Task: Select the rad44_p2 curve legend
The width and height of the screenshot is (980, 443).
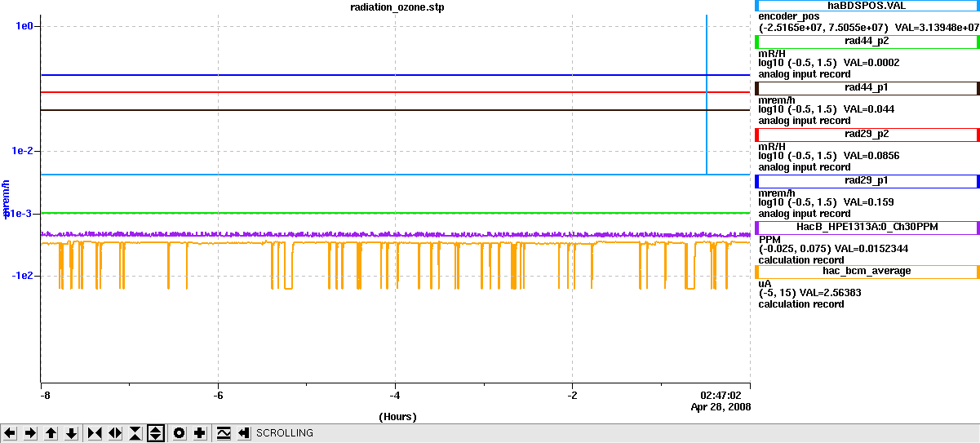Action: 867,40
